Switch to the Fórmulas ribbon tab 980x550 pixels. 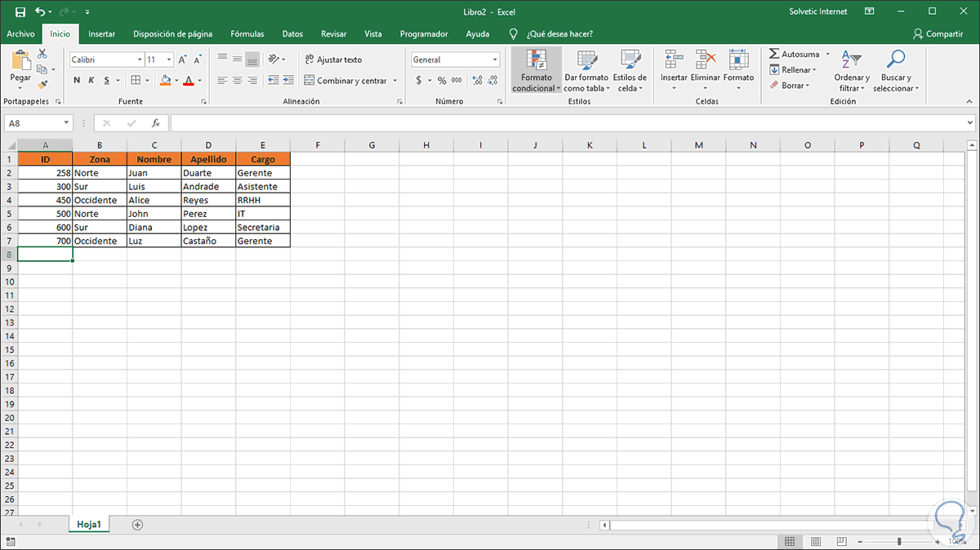(247, 33)
